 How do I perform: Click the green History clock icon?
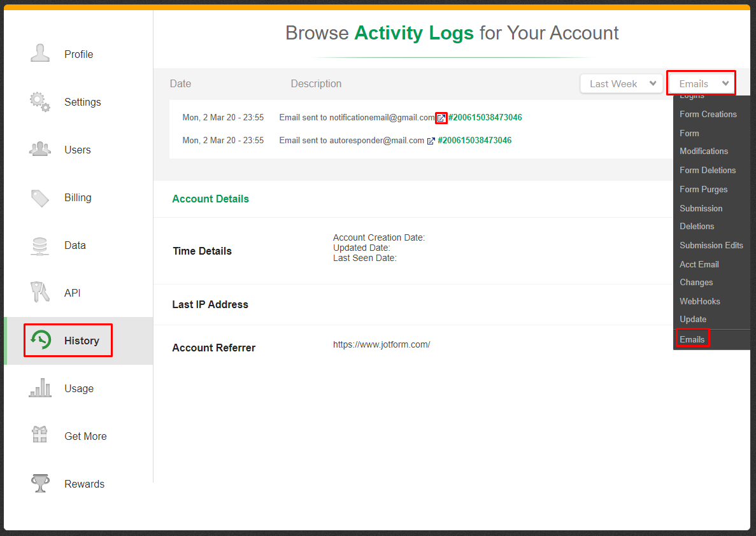41,341
